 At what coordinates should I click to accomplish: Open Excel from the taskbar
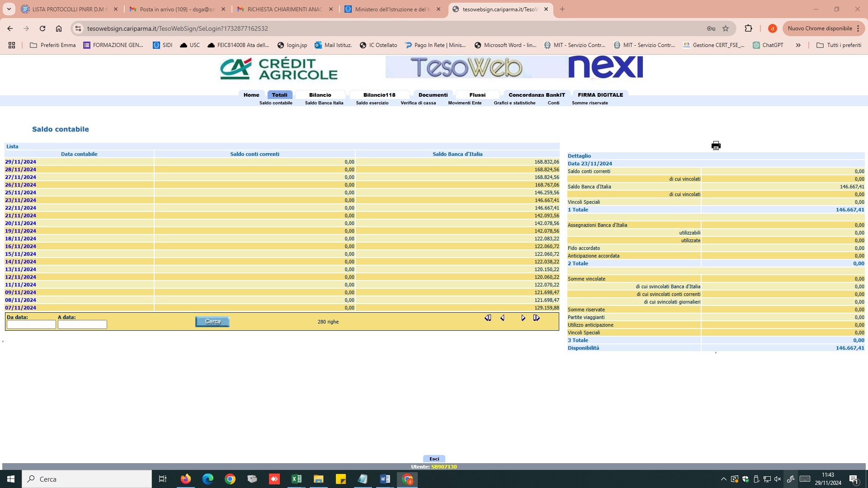click(296, 479)
